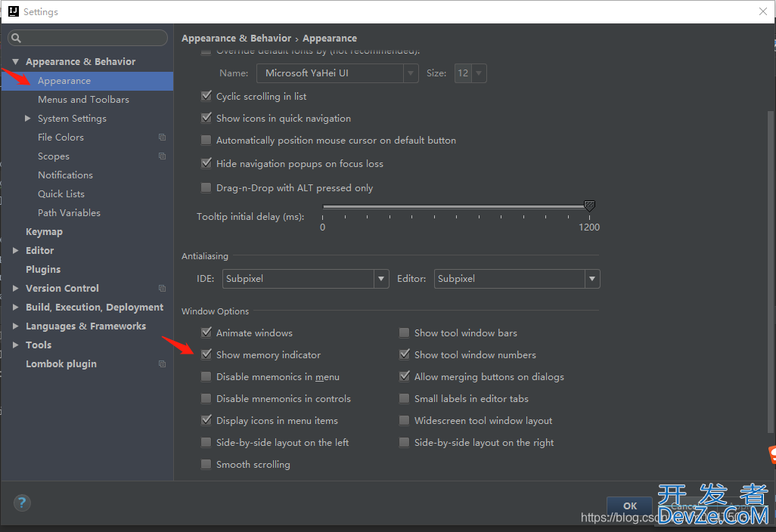The image size is (776, 532).
Task: Click OK button to confirm settings
Action: (629, 506)
